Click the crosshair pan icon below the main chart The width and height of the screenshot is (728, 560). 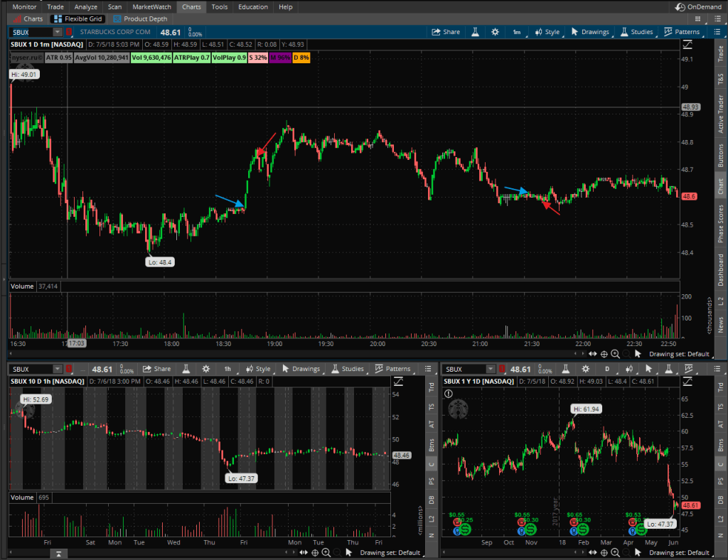click(604, 353)
